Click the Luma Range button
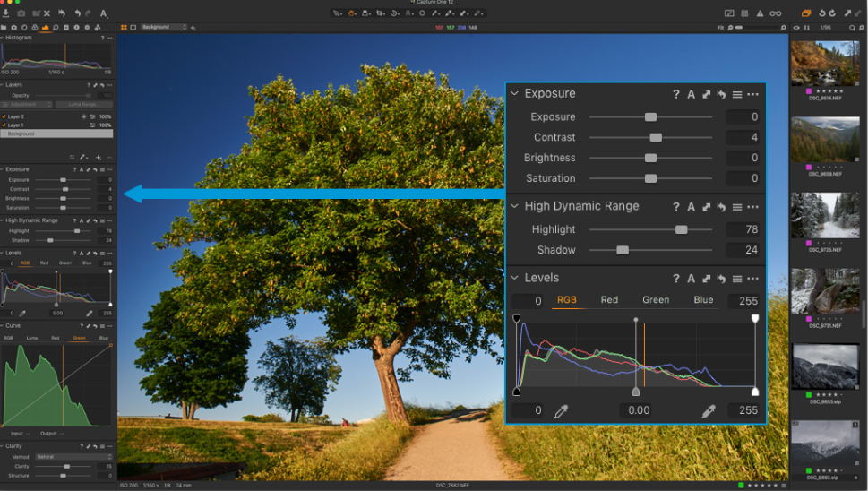Screen dimensions: 868x491 [x=84, y=104]
